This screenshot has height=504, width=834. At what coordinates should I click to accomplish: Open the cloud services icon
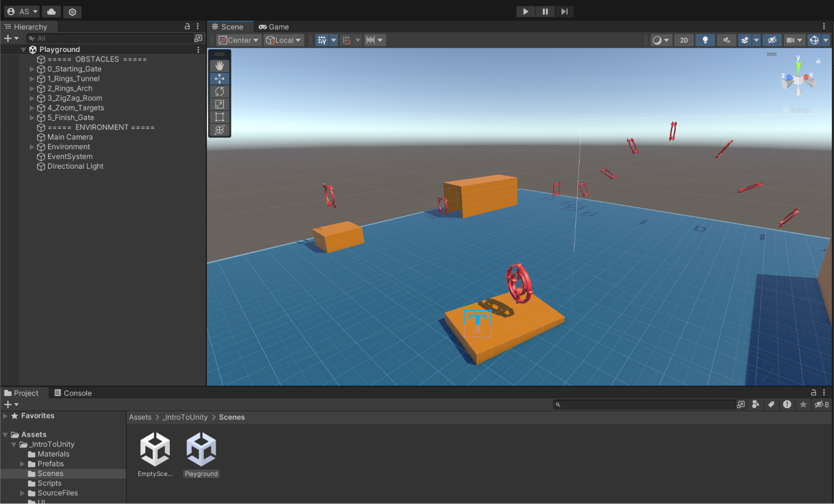pyautogui.click(x=51, y=12)
